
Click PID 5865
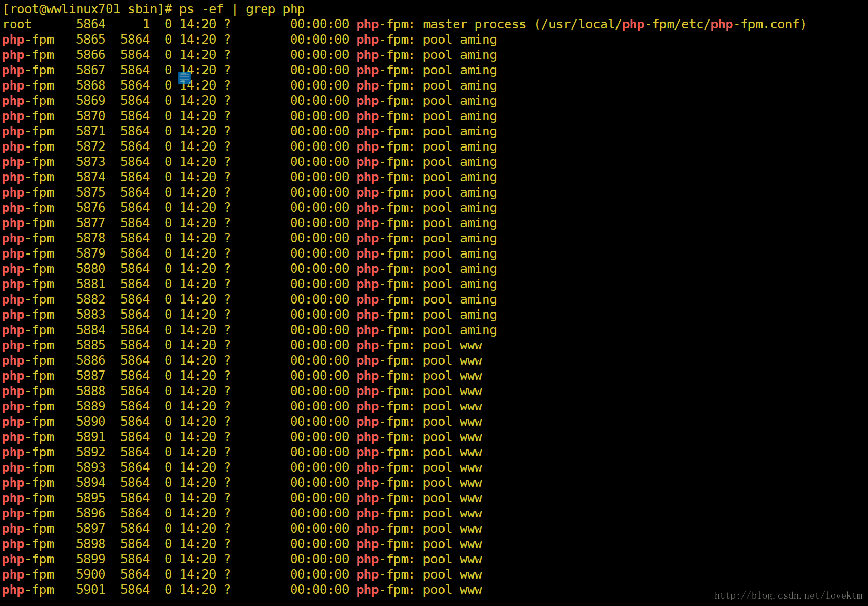pyautogui.click(x=91, y=40)
